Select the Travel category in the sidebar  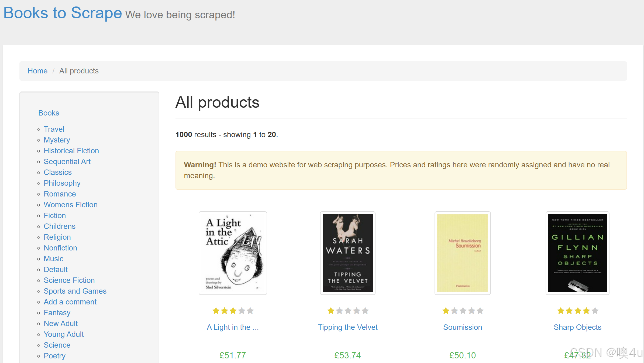54,129
